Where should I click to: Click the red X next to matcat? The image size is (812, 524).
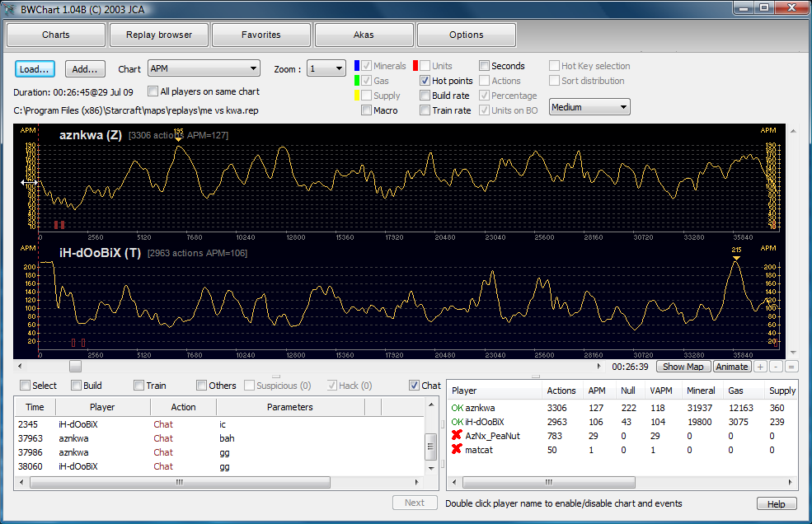pos(457,449)
